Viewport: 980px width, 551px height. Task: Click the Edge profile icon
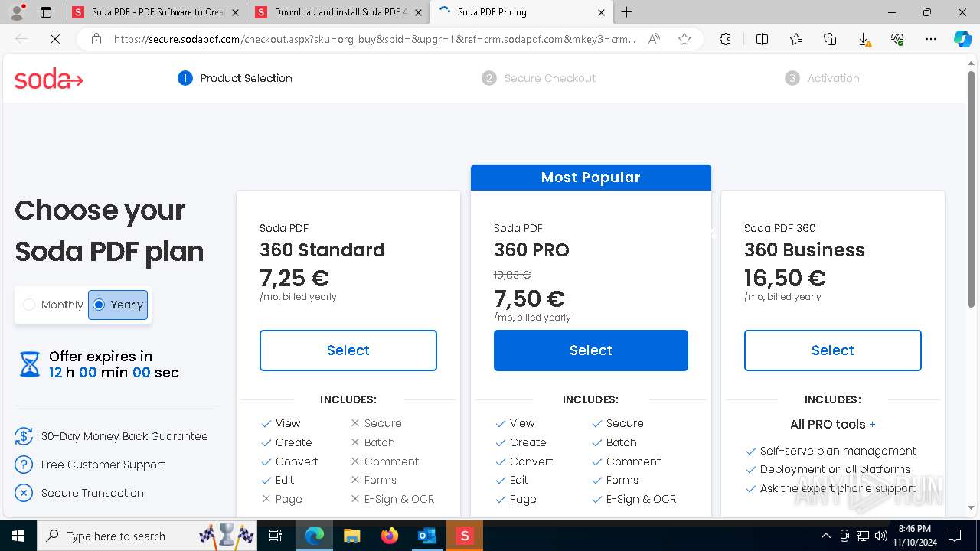pyautogui.click(x=18, y=12)
